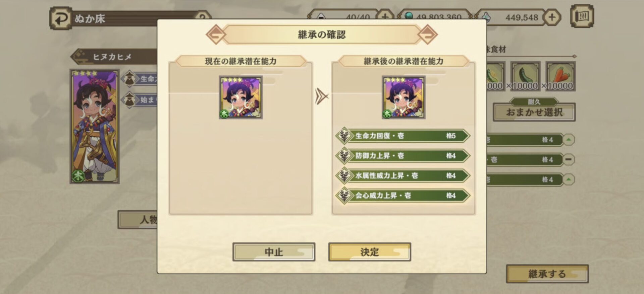
Task: Click the plus beside the 40/40 counter
Action: tap(385, 16)
